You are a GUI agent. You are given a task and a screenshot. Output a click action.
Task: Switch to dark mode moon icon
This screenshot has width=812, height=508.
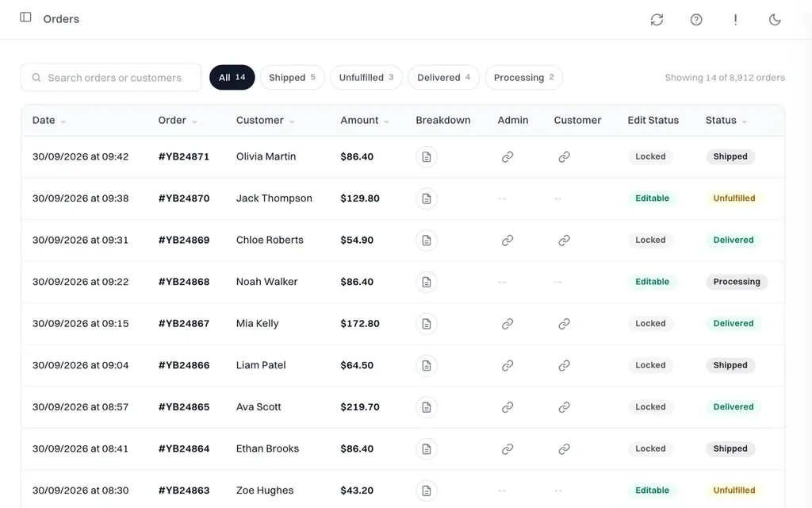coord(775,20)
